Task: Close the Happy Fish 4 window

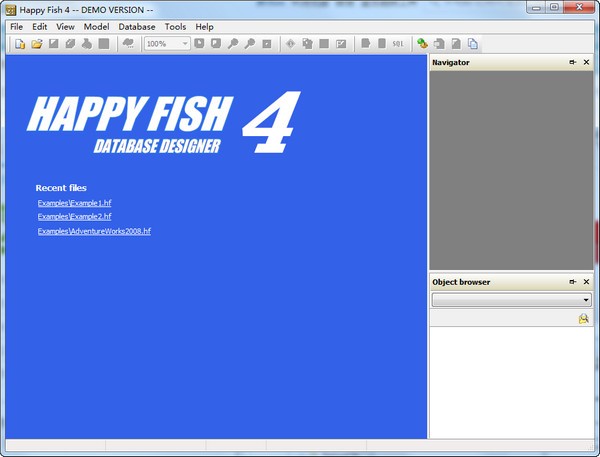Action: (x=579, y=7)
